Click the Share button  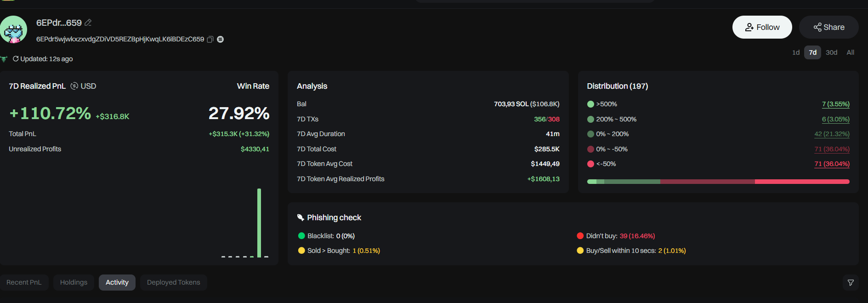coord(828,27)
